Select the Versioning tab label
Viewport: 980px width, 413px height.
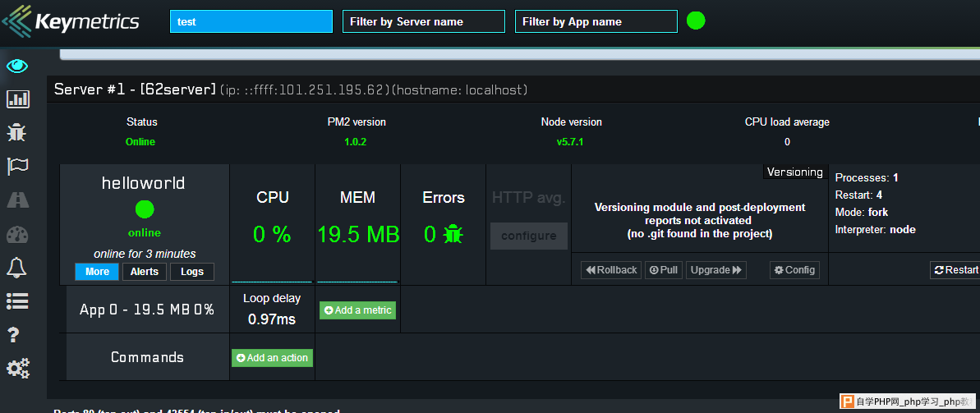click(795, 172)
